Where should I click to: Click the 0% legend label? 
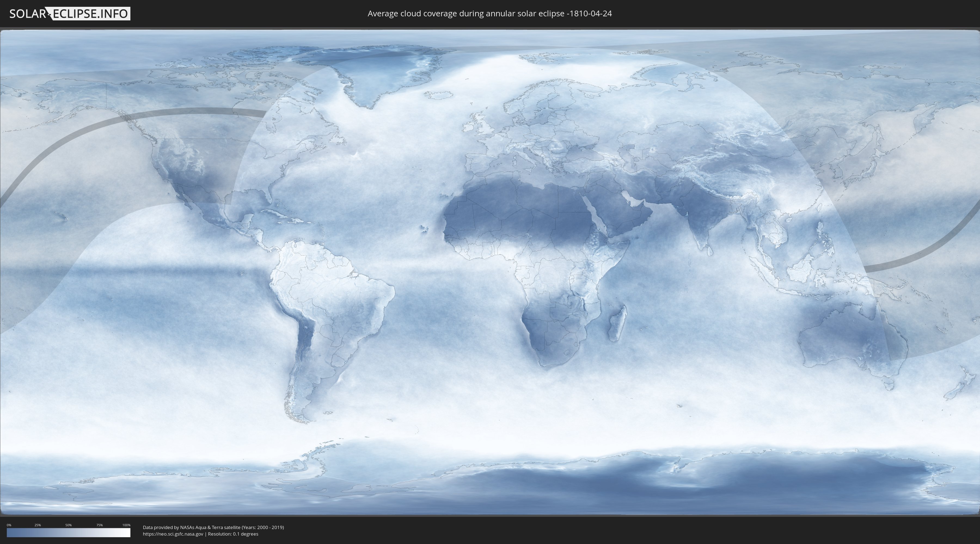[x=9, y=525]
